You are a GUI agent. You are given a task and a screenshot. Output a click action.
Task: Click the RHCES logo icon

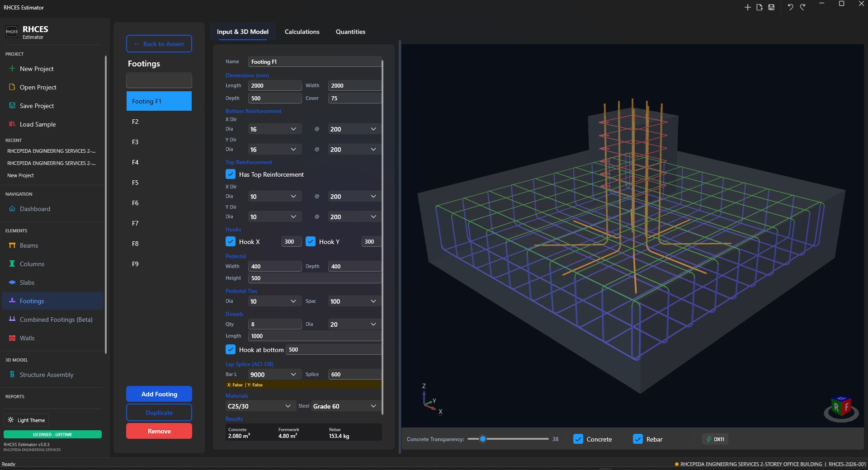coord(12,32)
